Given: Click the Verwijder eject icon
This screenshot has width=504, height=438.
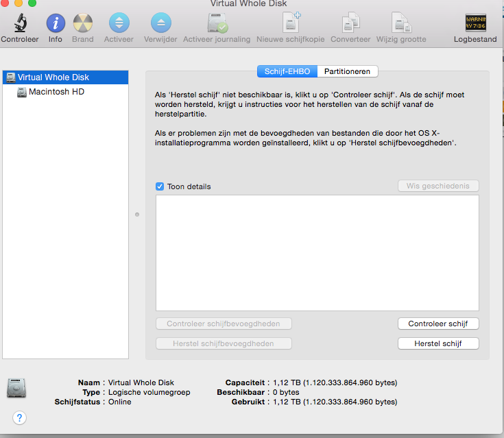Looking at the screenshot, I should (x=160, y=23).
